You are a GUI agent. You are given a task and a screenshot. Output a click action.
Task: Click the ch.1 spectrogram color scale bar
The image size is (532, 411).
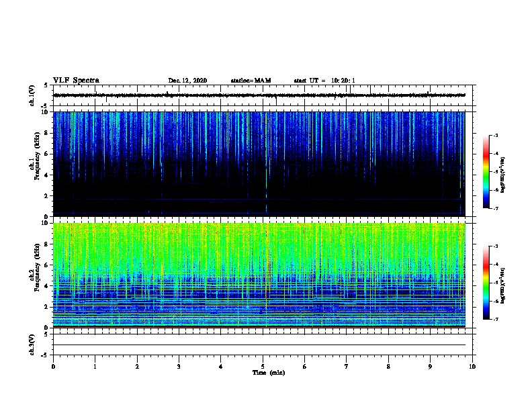(x=486, y=172)
